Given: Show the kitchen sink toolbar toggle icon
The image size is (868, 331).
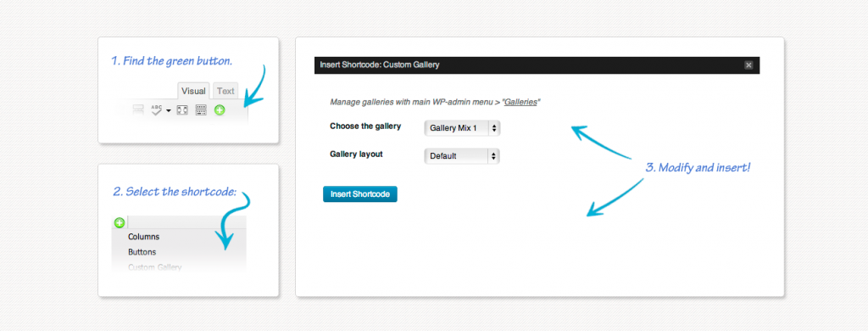Looking at the screenshot, I should click(201, 110).
